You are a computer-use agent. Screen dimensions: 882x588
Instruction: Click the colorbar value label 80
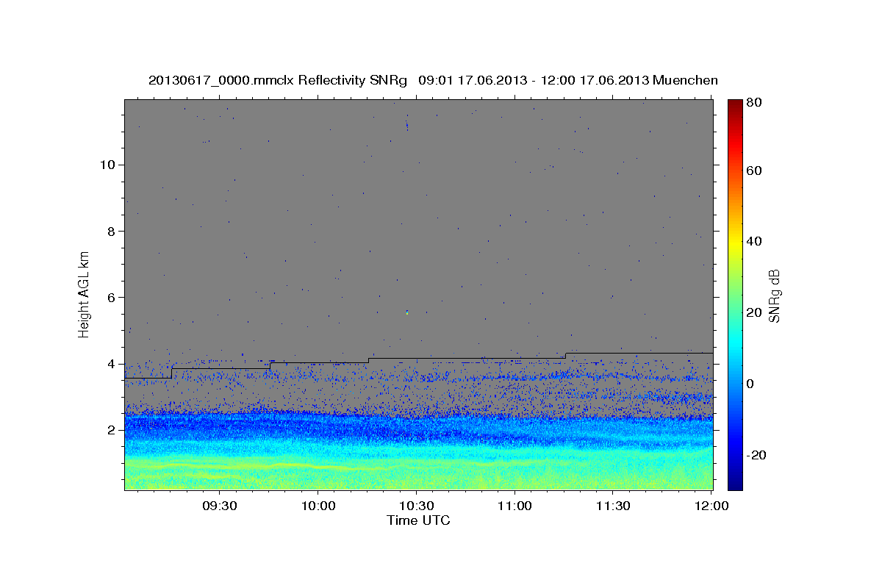tap(755, 103)
